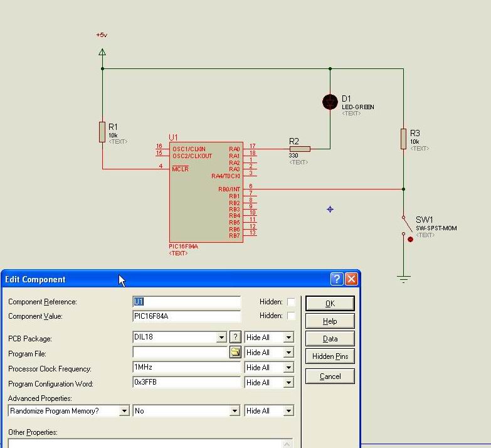
Task: Click the +5v text label
Action: click(102, 35)
